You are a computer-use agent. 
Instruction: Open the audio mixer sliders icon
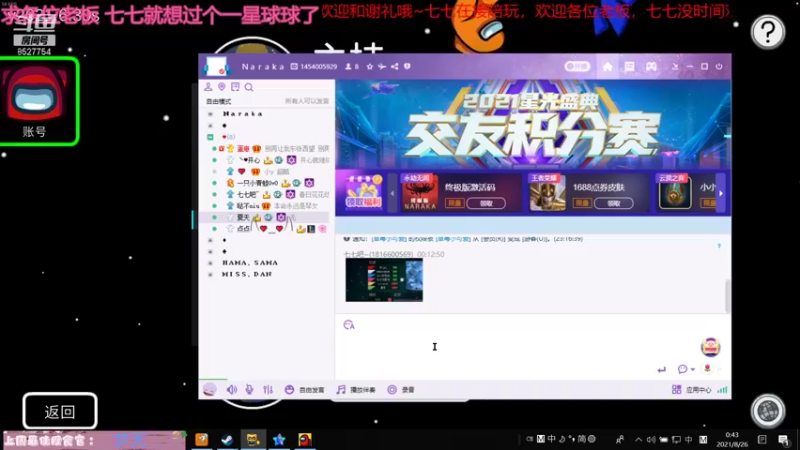point(268,390)
